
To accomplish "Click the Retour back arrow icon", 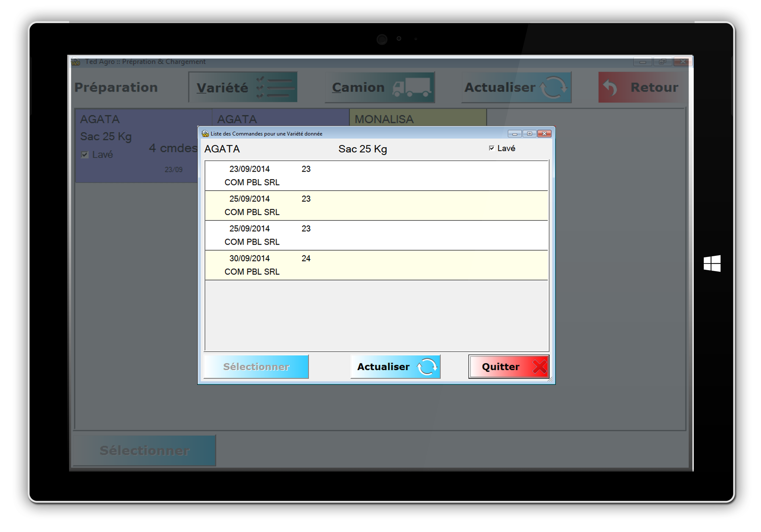I will (x=610, y=88).
